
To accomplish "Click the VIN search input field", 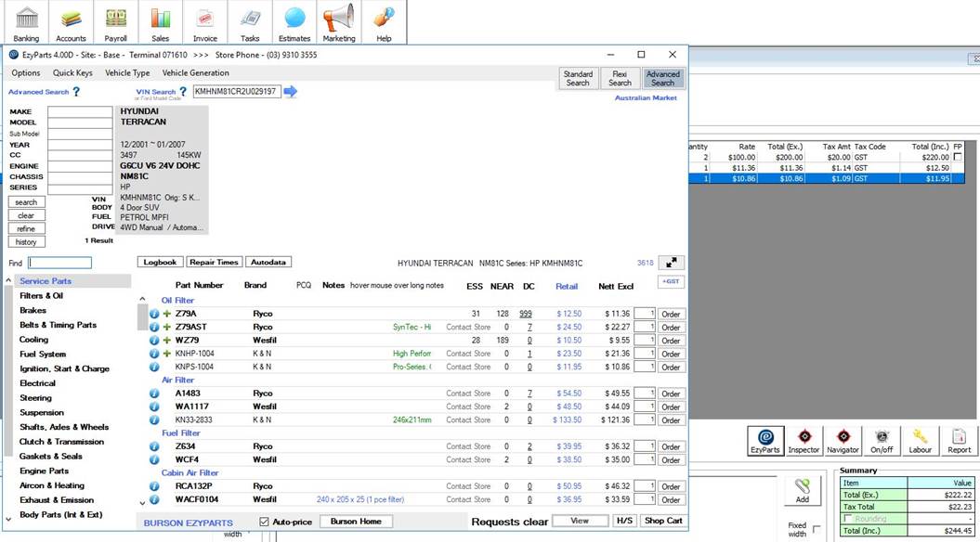I will (x=237, y=92).
